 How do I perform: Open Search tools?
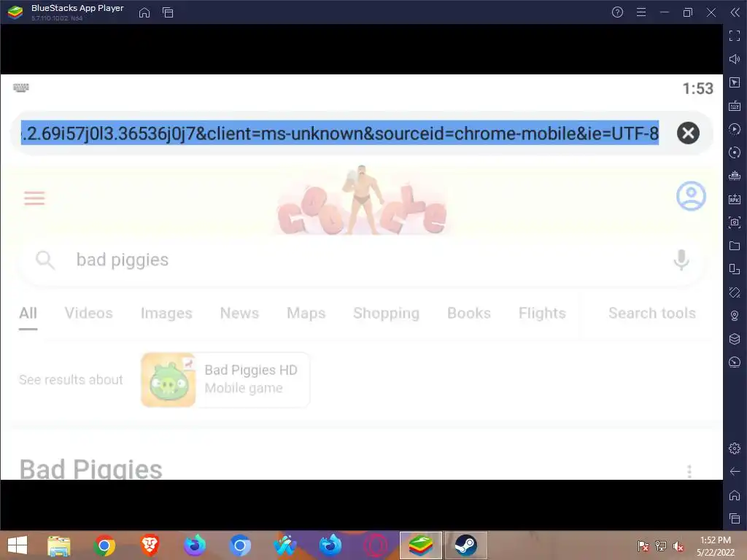point(651,313)
